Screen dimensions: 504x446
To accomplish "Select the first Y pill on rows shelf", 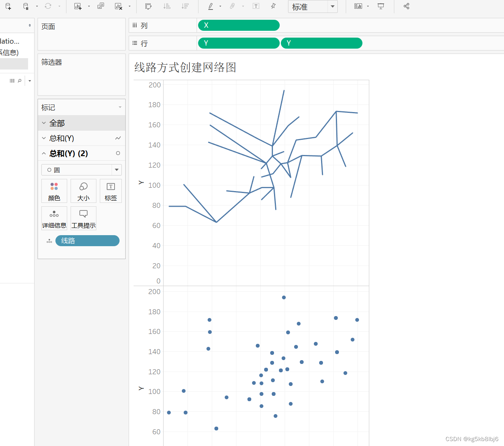I will (239, 43).
